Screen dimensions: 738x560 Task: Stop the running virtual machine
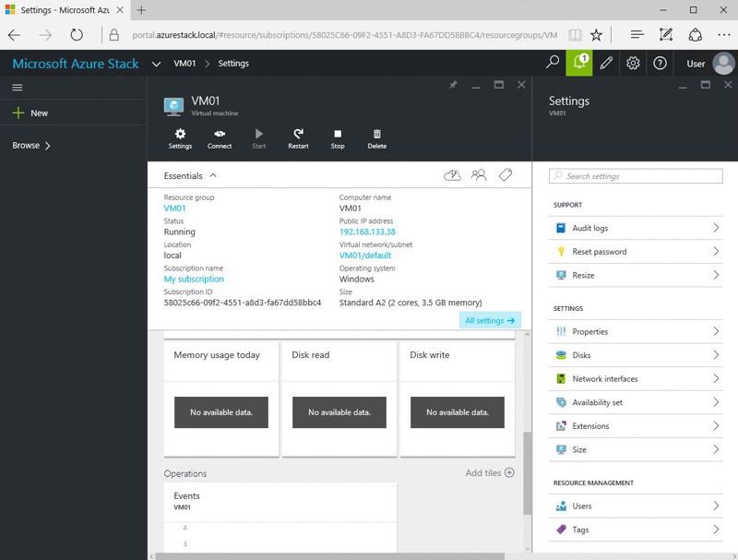337,139
